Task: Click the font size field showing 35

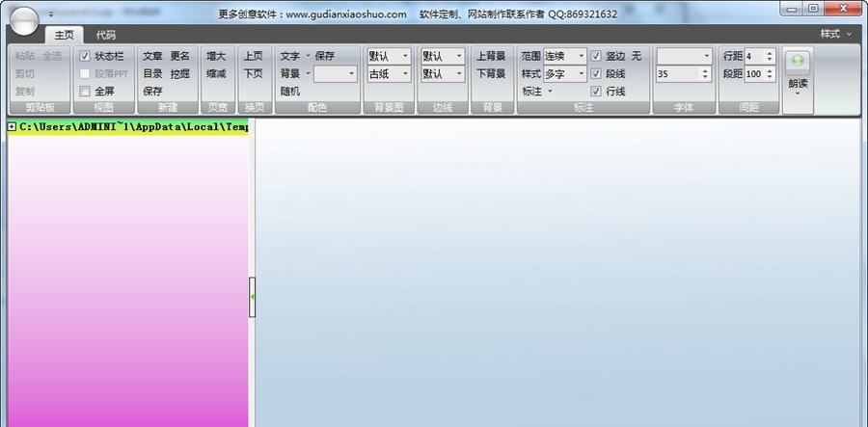Action: point(678,73)
